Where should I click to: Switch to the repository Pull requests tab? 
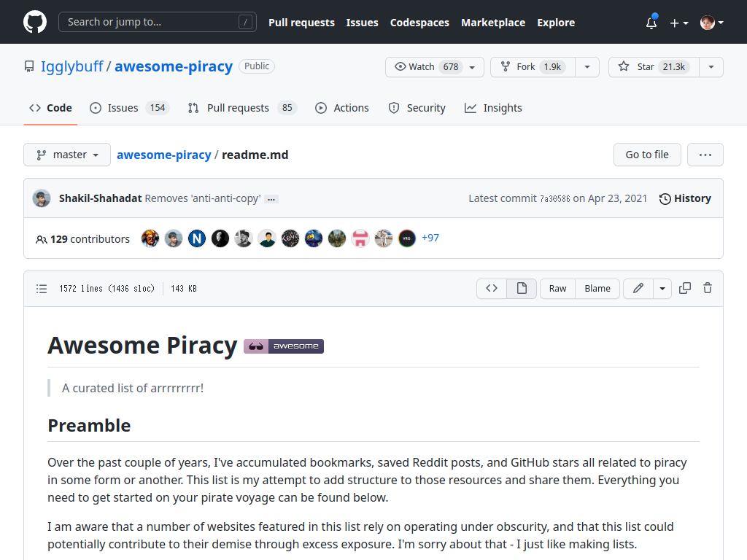pos(242,108)
